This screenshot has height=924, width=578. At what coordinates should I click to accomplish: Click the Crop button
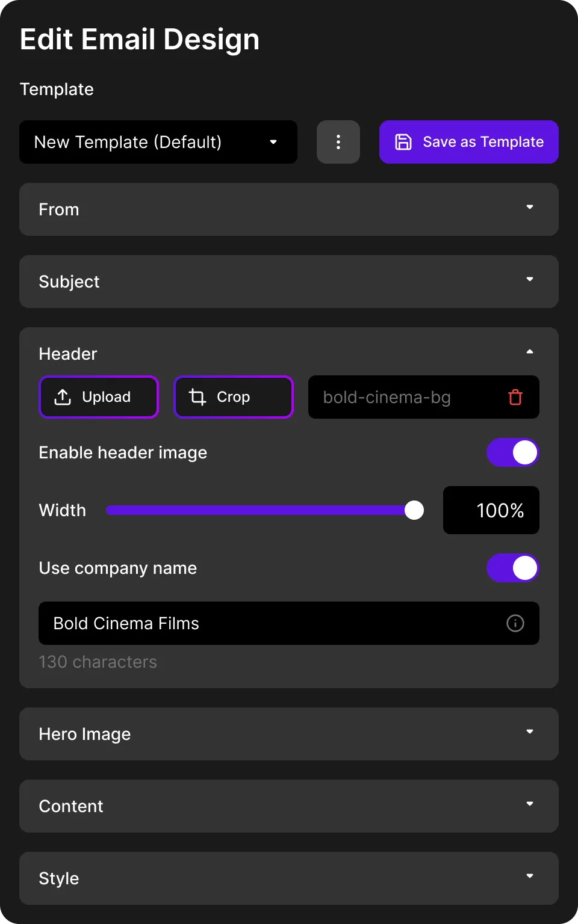tap(234, 397)
